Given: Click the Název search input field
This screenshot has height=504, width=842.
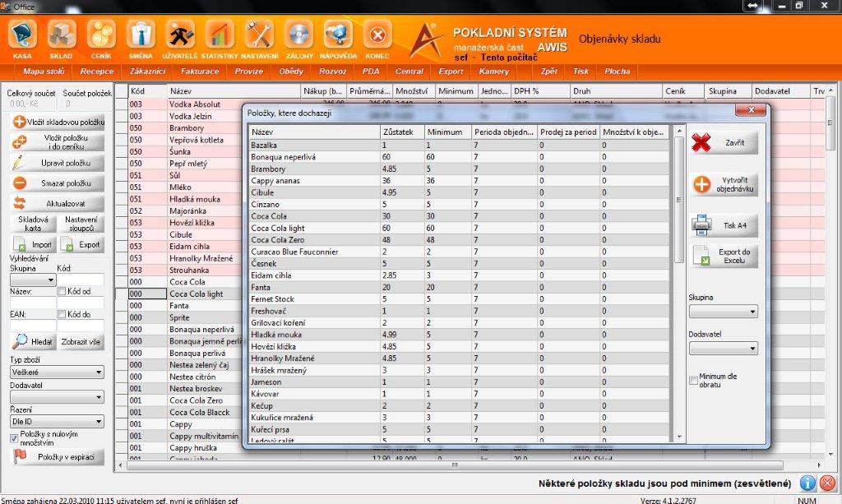Looking at the screenshot, I should click(x=33, y=303).
